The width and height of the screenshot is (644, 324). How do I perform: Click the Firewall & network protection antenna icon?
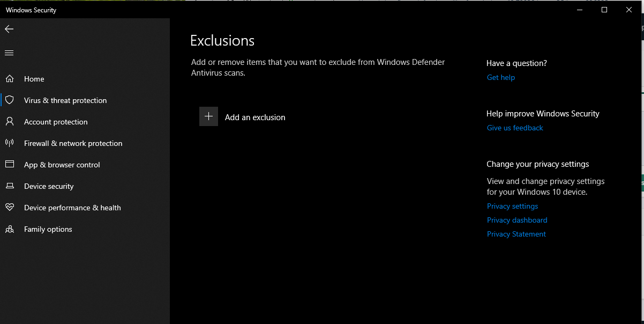9,143
